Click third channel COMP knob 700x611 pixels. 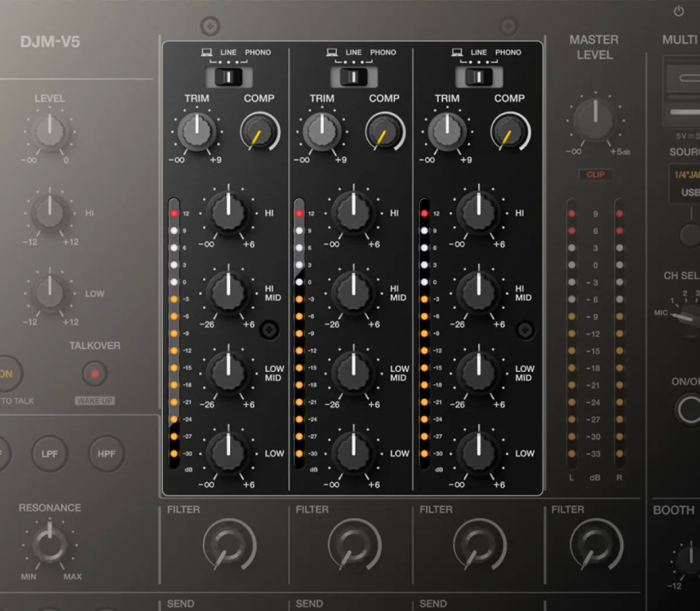tap(510, 132)
